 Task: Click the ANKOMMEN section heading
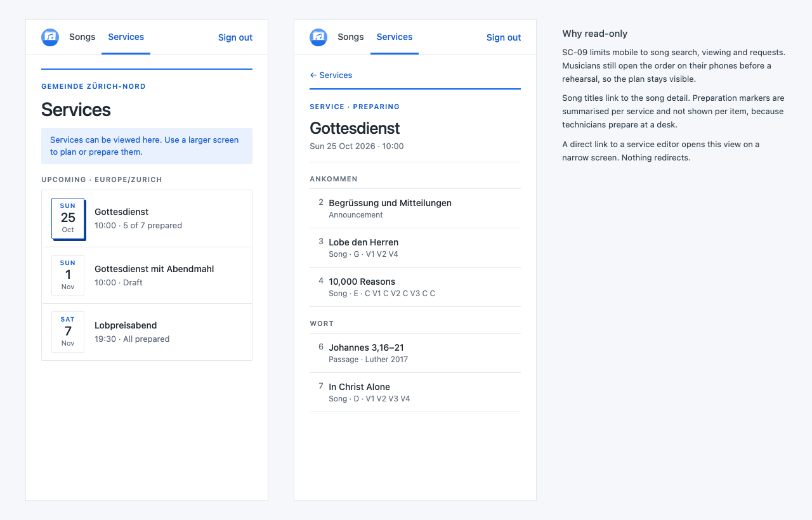point(334,179)
